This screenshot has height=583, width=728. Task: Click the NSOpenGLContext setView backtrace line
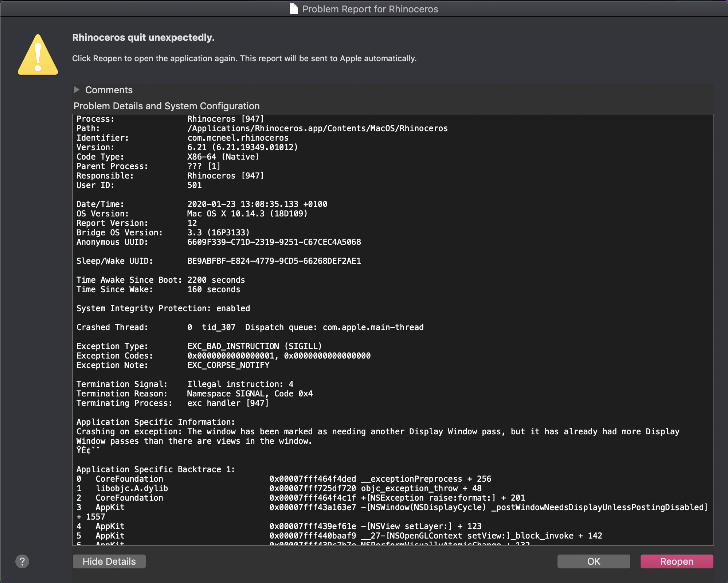(x=435, y=536)
